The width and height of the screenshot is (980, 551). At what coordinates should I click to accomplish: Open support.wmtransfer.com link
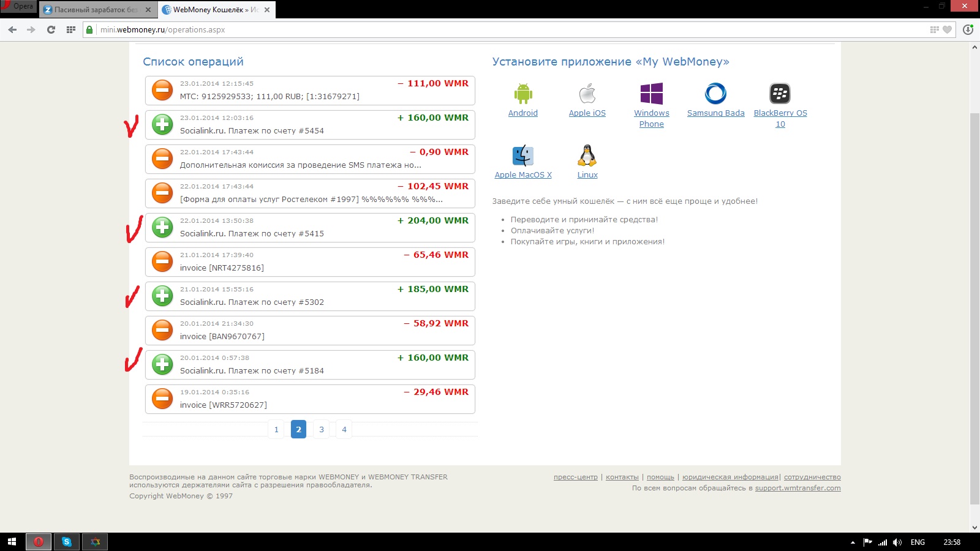797,488
